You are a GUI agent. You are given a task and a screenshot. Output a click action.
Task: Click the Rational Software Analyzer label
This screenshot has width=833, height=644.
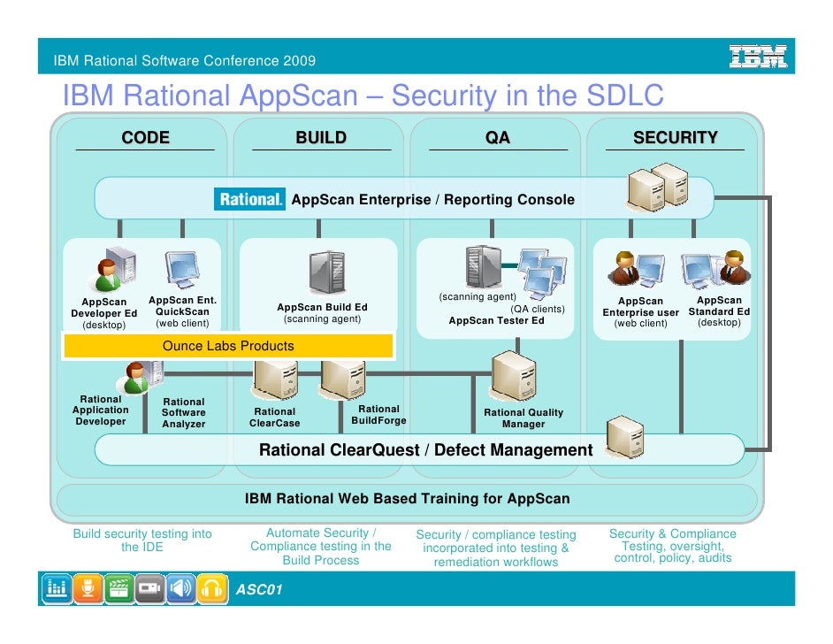pyautogui.click(x=184, y=413)
